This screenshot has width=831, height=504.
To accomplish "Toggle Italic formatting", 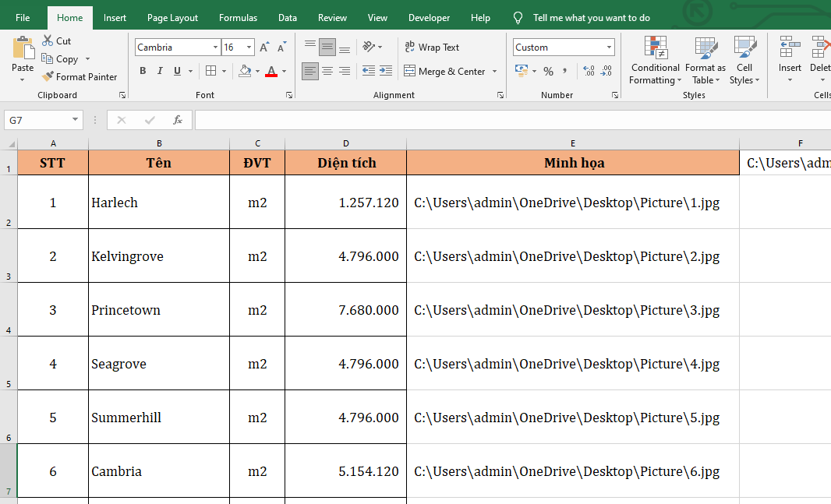I will point(160,72).
